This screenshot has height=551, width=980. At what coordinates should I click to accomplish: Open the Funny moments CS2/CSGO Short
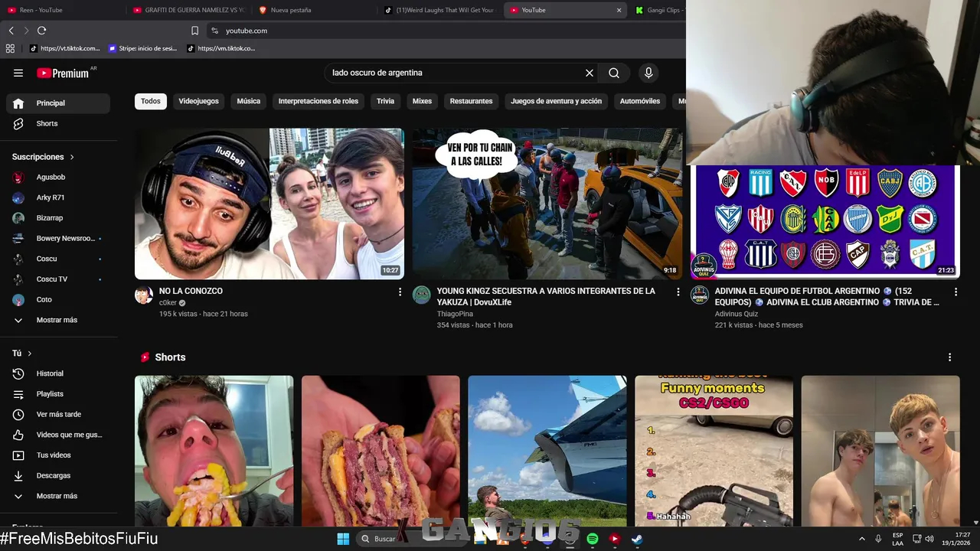pos(714,451)
